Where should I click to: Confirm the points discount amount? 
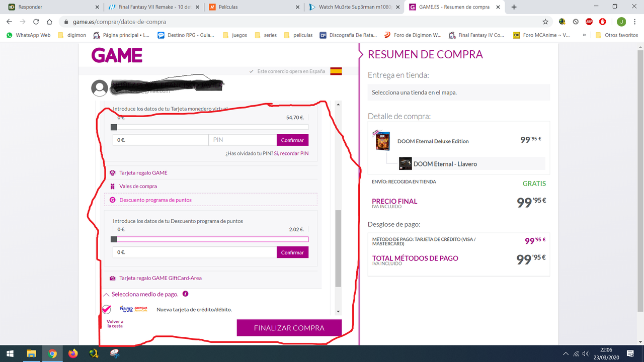(x=292, y=252)
